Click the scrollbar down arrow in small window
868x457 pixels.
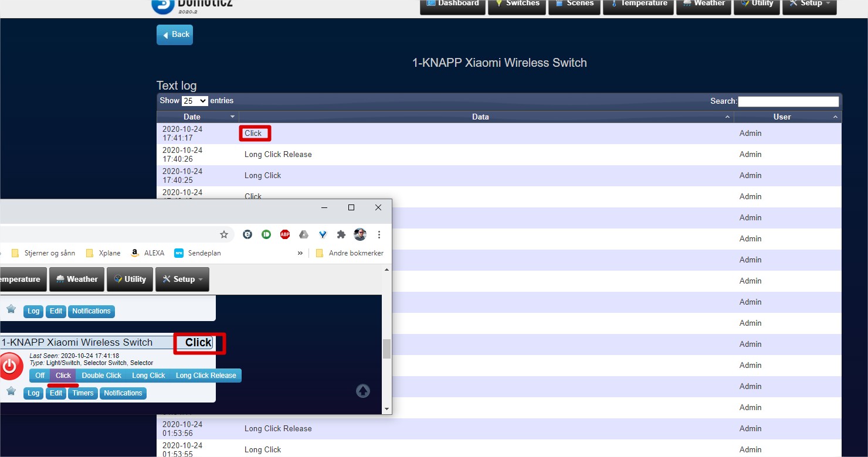pos(386,408)
